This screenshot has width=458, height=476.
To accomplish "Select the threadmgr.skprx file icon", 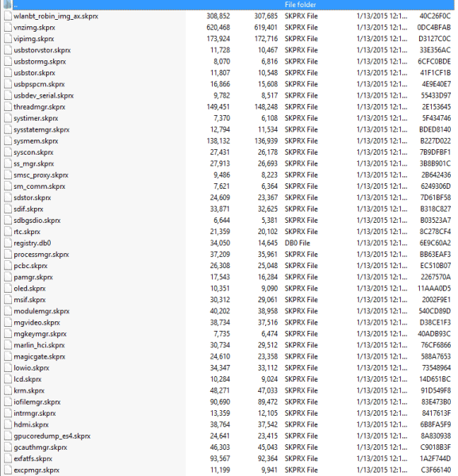I will [8, 107].
